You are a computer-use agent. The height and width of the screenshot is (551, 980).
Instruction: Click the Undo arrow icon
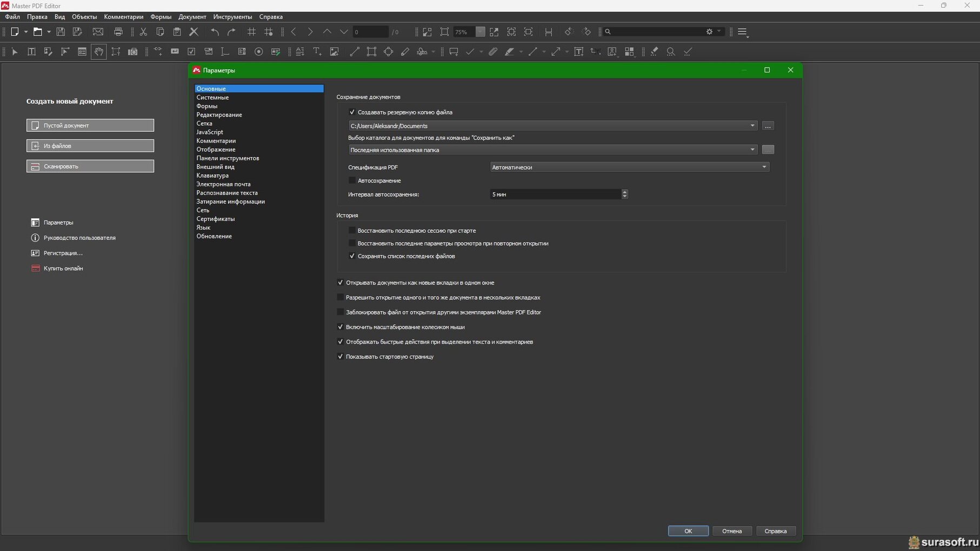215,32
